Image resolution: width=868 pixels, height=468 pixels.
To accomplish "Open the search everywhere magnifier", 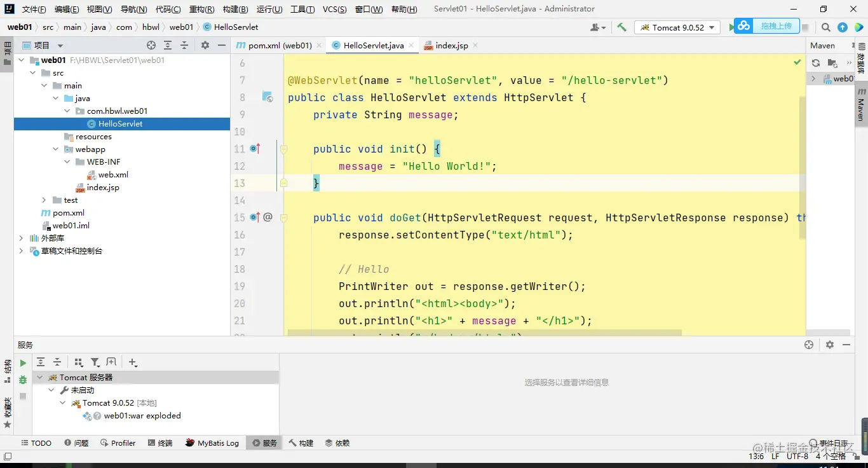I will pos(825,27).
